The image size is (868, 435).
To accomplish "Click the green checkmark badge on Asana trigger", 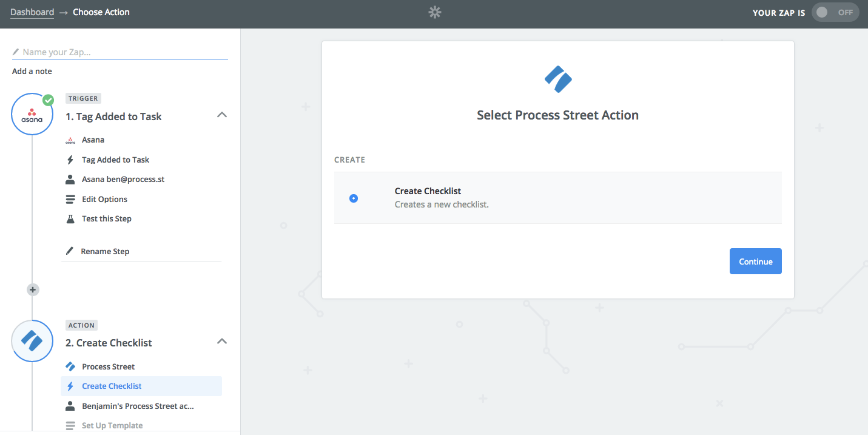I will click(48, 100).
